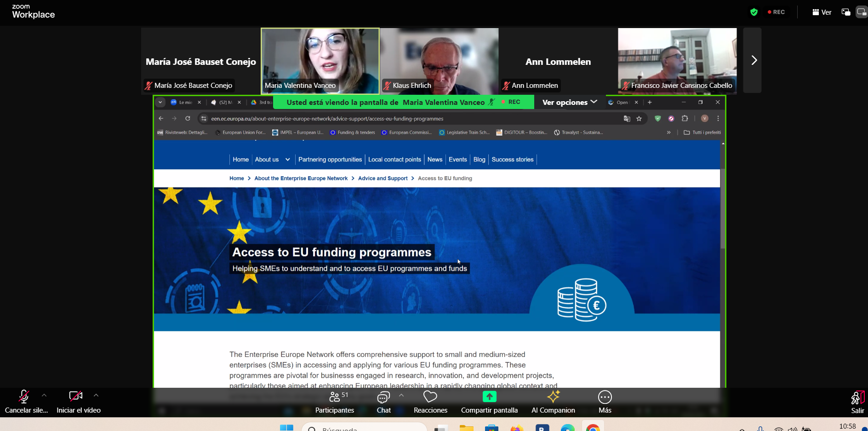
Task: Toggle microphone mute (Cancelar silencio)
Action: point(24,402)
